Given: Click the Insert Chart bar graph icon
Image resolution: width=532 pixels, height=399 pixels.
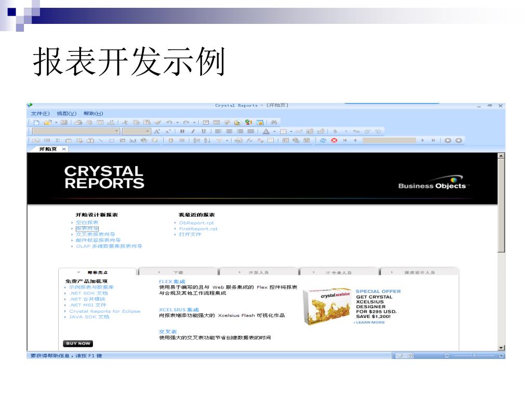Looking at the screenshot, I should (x=133, y=140).
